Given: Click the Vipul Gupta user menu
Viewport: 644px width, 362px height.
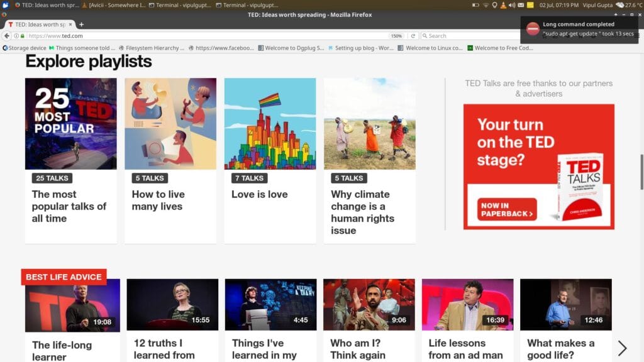Looking at the screenshot, I should (x=597, y=5).
